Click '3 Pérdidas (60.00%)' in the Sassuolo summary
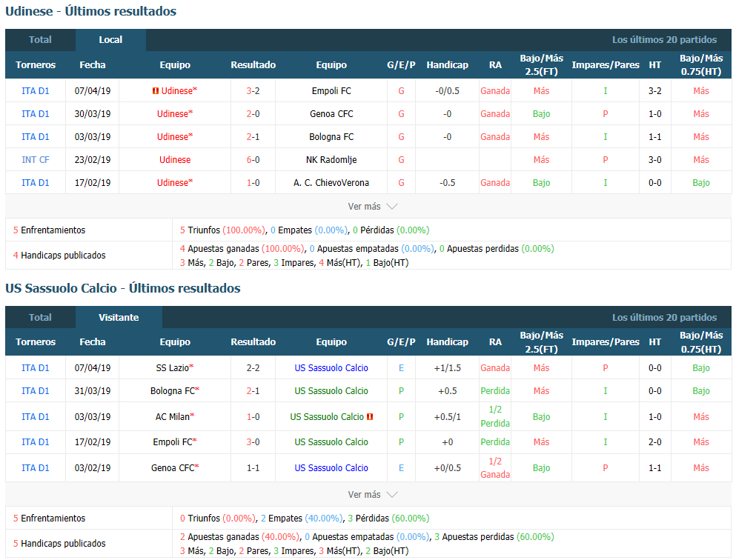This screenshot has height=560, width=736. [388, 519]
